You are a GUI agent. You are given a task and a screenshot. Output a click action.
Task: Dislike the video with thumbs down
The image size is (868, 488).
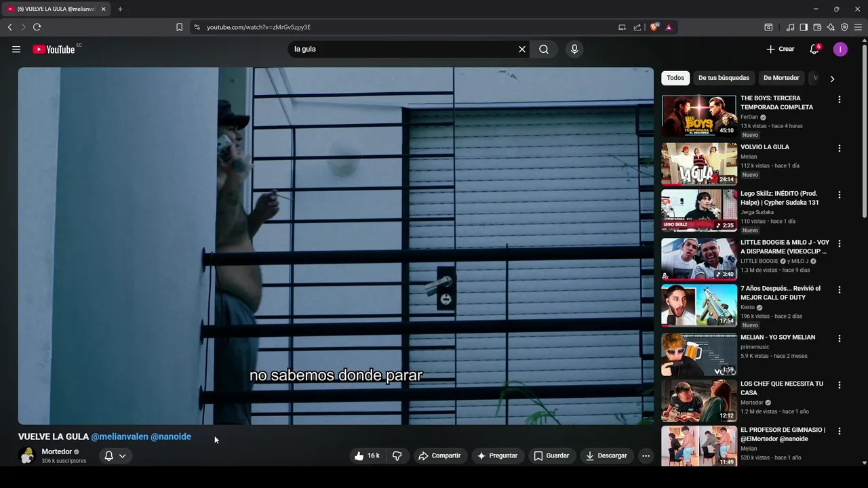397,456
